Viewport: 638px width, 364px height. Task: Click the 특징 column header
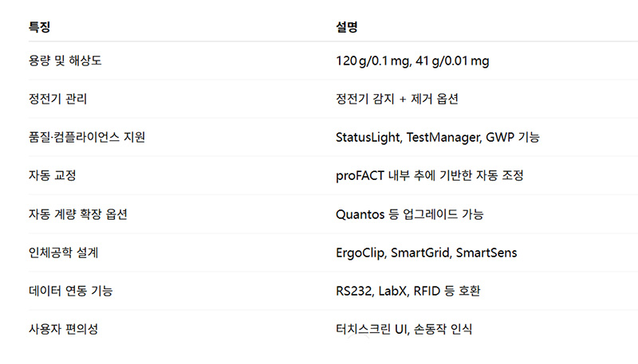point(39,27)
